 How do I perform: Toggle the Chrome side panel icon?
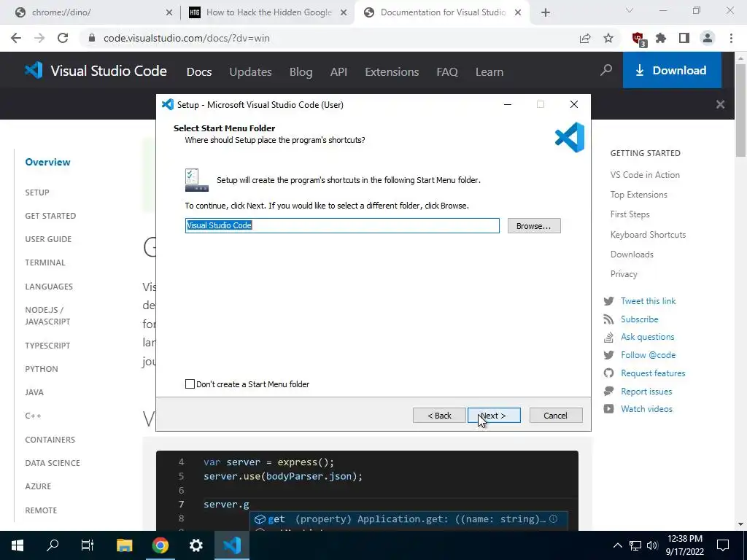684,38
